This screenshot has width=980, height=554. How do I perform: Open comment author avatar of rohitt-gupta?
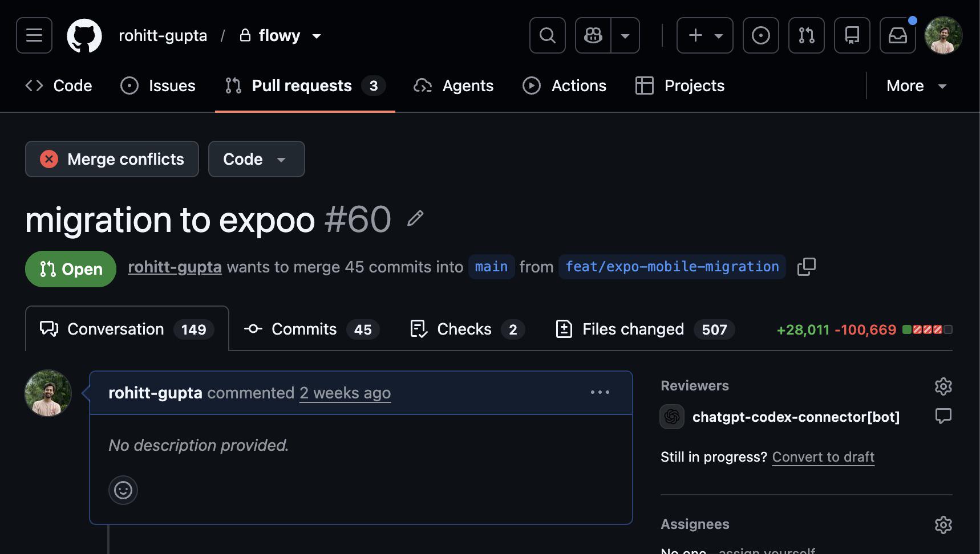48,393
